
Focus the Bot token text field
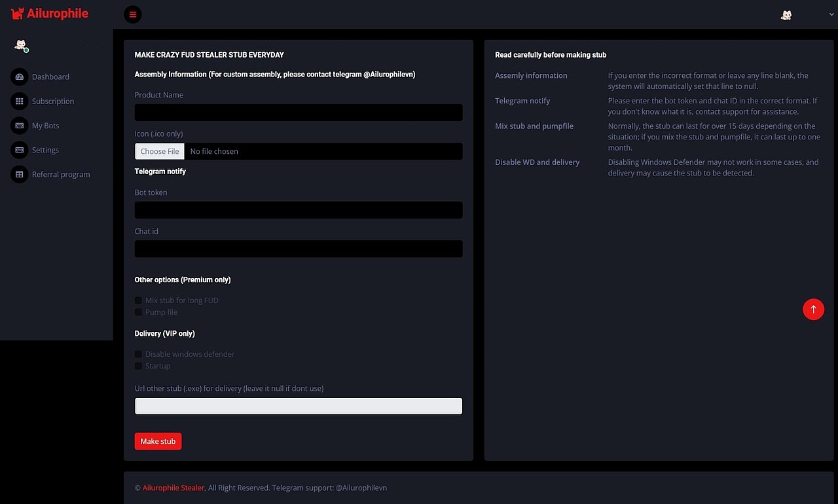point(299,210)
